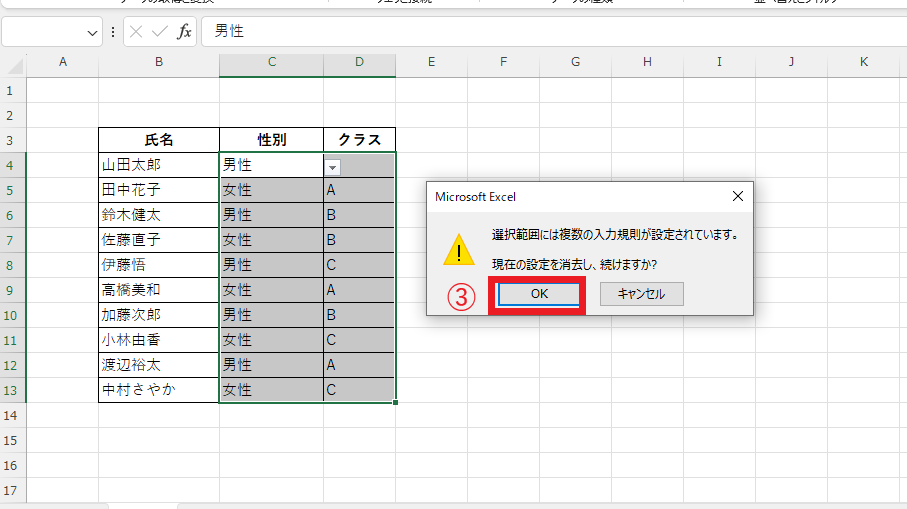The image size is (907, 509).
Task: Click class C cell in 伊藤悟's row
Action: pos(360,265)
